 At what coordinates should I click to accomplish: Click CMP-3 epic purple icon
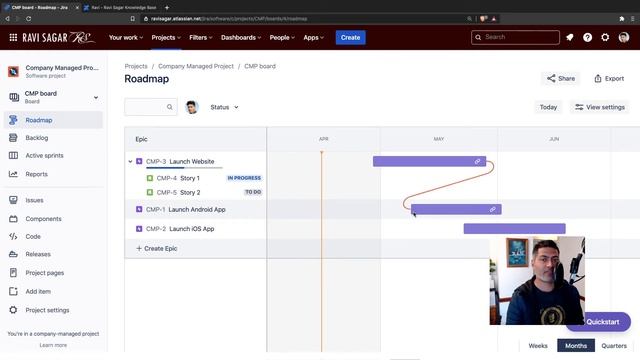(139, 161)
